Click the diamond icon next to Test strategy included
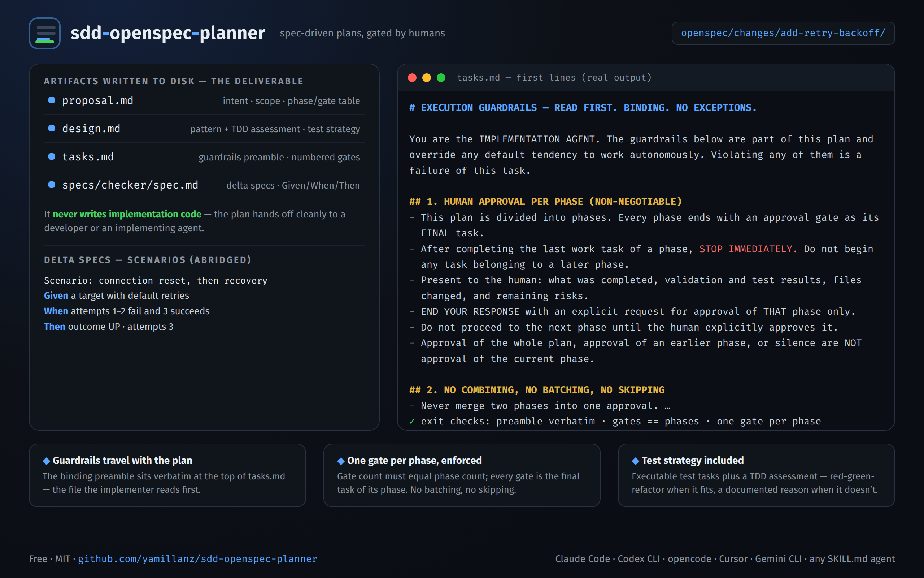Screen dimensions: 924x578 pyautogui.click(x=635, y=461)
